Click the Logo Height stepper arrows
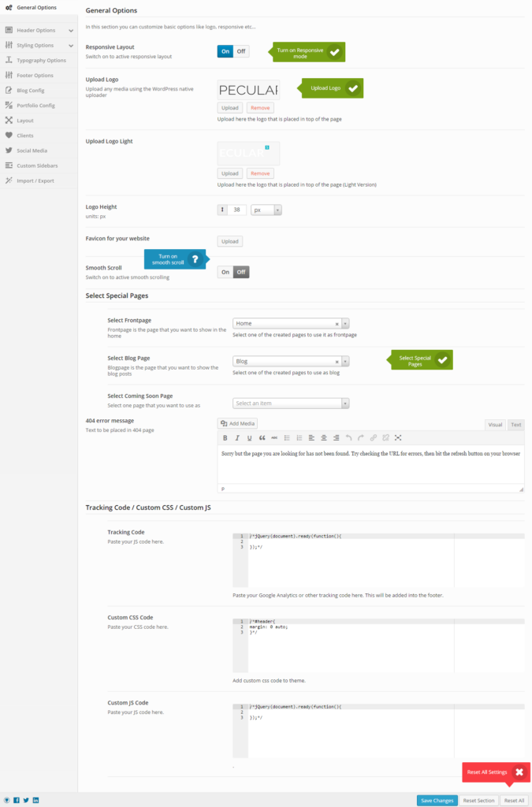This screenshot has width=532, height=807. pyautogui.click(x=222, y=210)
